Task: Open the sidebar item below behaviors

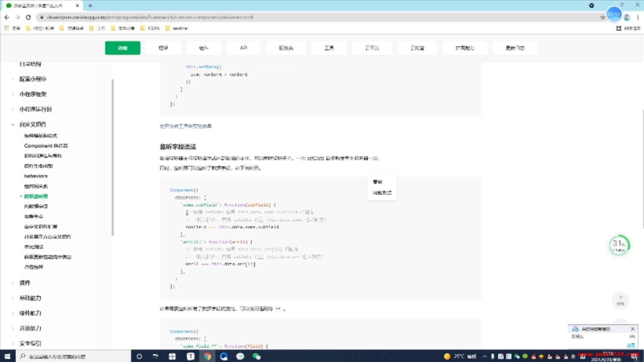Action: pyautogui.click(x=36, y=186)
